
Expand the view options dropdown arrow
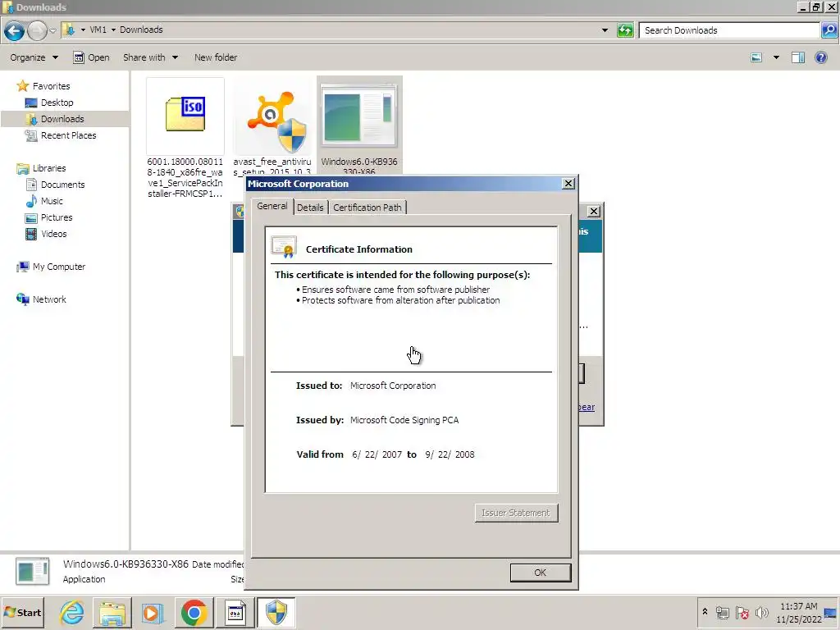tap(776, 57)
